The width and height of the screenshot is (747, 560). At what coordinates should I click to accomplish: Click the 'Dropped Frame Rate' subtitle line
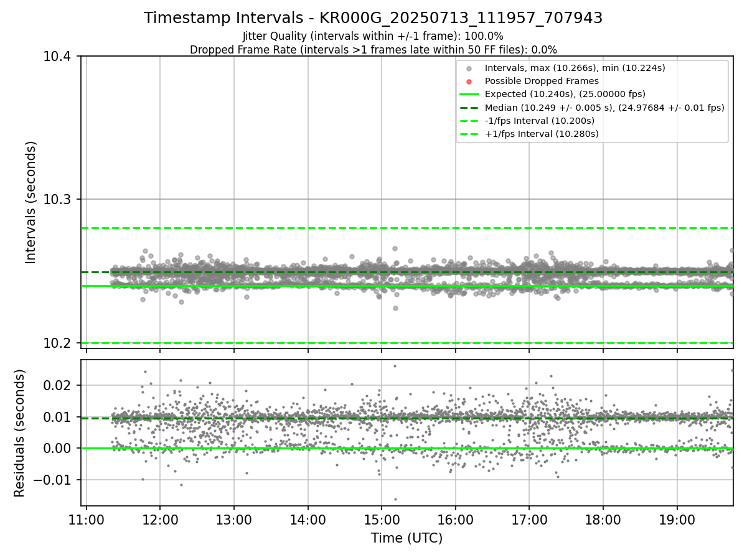point(373,50)
